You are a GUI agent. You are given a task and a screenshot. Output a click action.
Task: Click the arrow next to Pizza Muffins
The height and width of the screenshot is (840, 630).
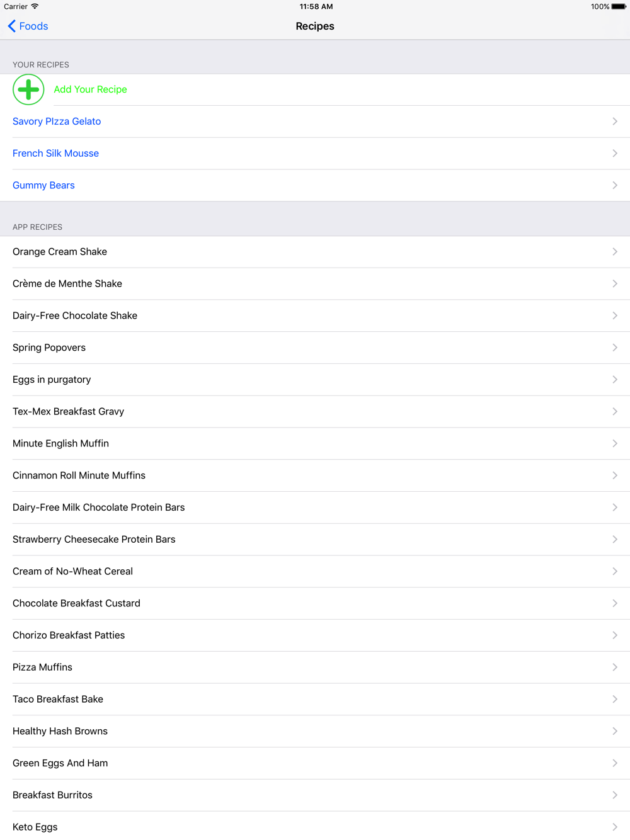[x=615, y=667]
